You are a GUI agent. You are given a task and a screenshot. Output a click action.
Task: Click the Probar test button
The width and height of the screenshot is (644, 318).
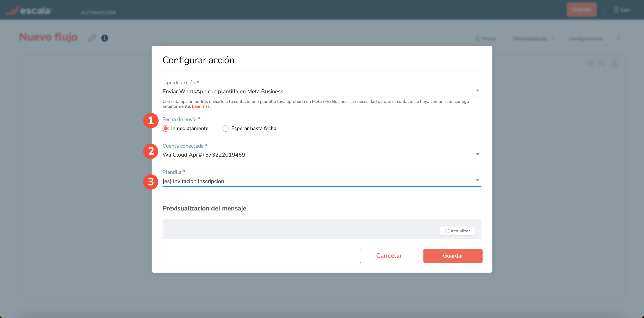coord(485,39)
